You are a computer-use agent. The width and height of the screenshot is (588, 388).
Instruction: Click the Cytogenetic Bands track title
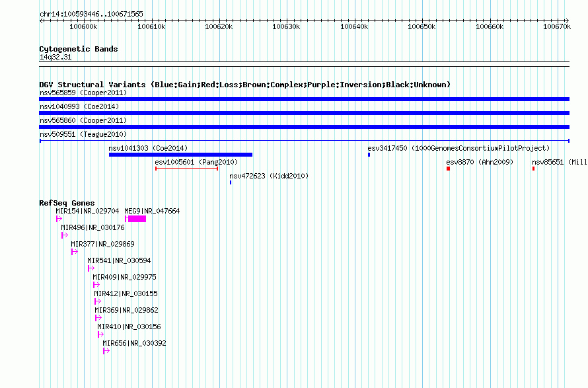tap(79, 49)
